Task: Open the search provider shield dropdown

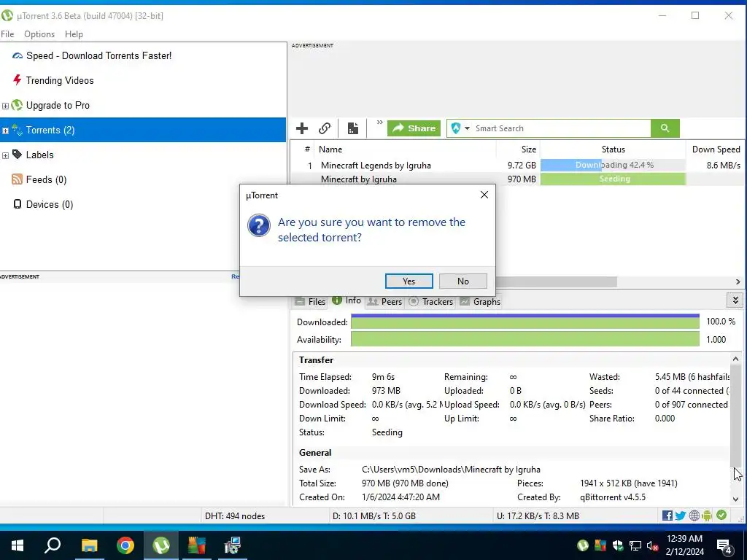Action: coord(460,128)
